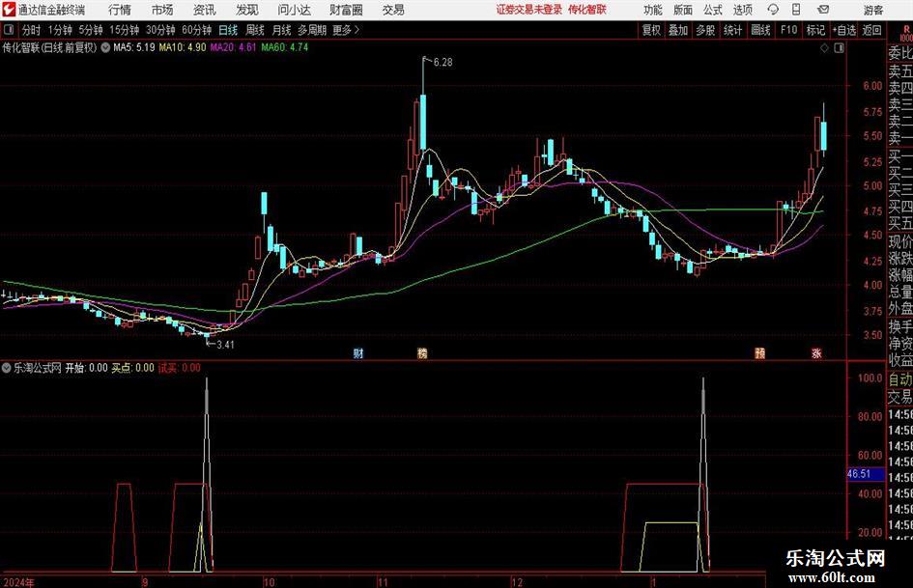Open the 选项 menu
The height and width of the screenshot is (588, 913).
point(743,10)
